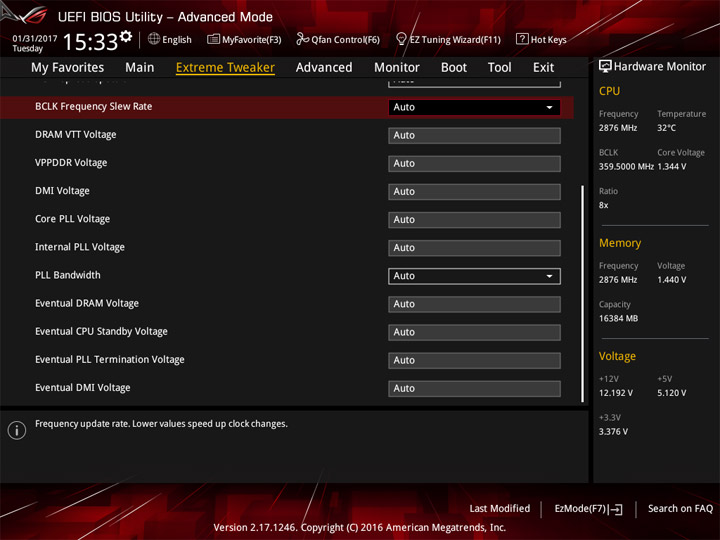Click the 15:33 clock display
Viewport: 720px width, 540px height.
tap(90, 42)
